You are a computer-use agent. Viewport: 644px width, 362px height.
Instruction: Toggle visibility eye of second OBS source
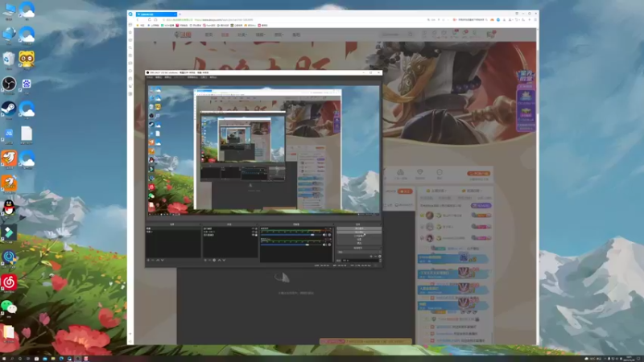(x=253, y=232)
